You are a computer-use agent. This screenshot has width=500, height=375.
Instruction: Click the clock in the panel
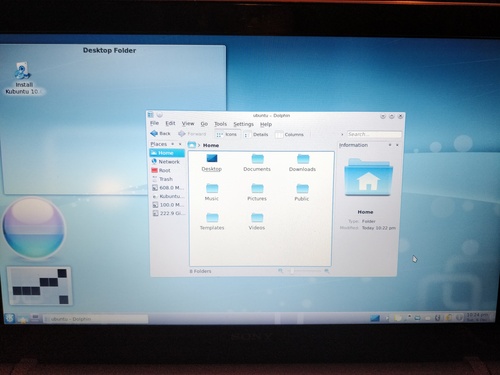pos(477,317)
